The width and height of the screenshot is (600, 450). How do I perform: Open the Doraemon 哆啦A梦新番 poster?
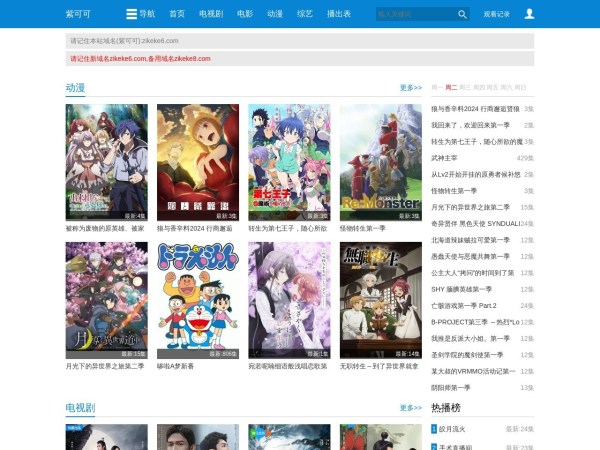tap(198, 300)
